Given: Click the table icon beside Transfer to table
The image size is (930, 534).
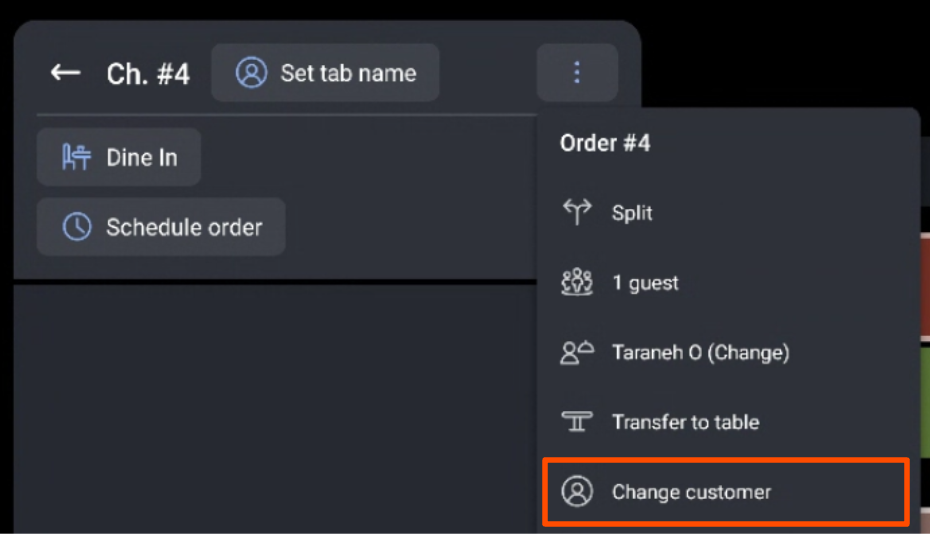Looking at the screenshot, I should 577,422.
